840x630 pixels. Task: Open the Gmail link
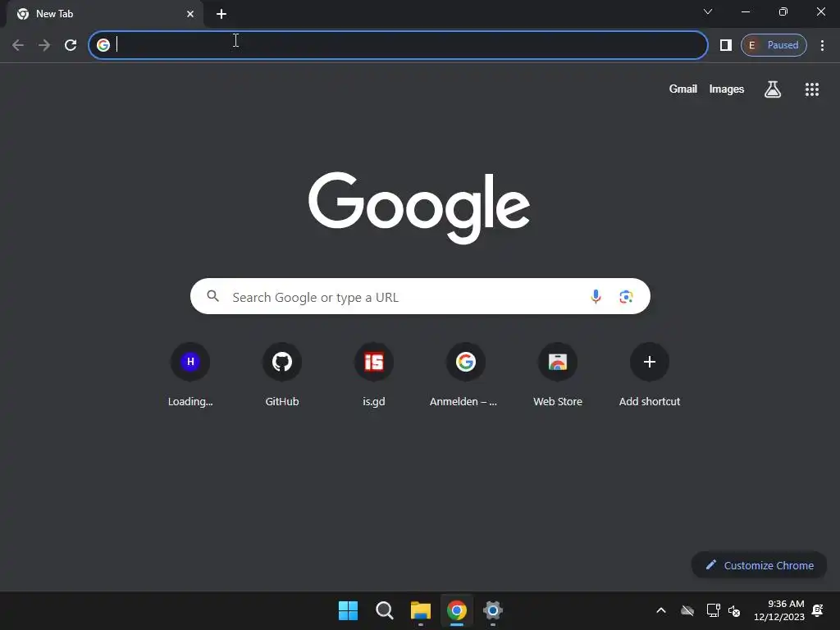click(x=683, y=89)
